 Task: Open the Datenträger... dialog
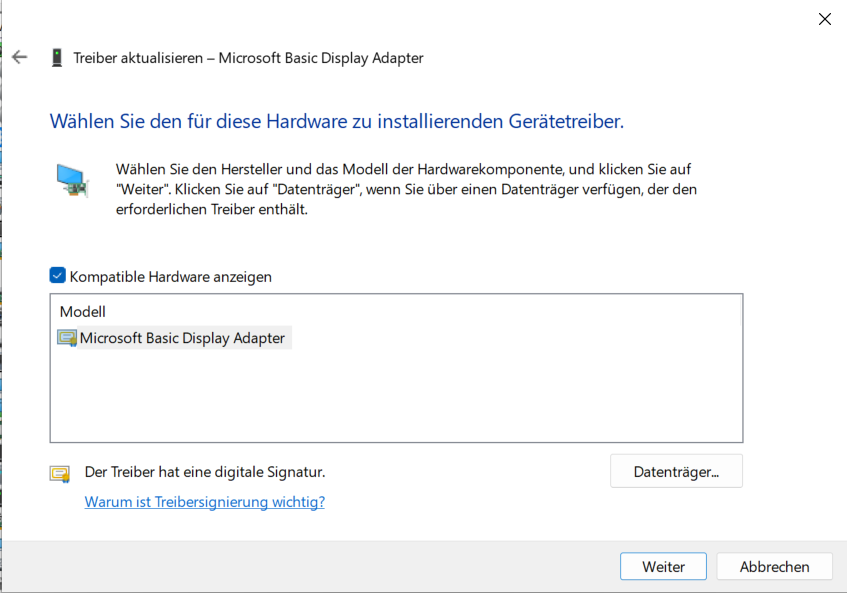click(676, 471)
